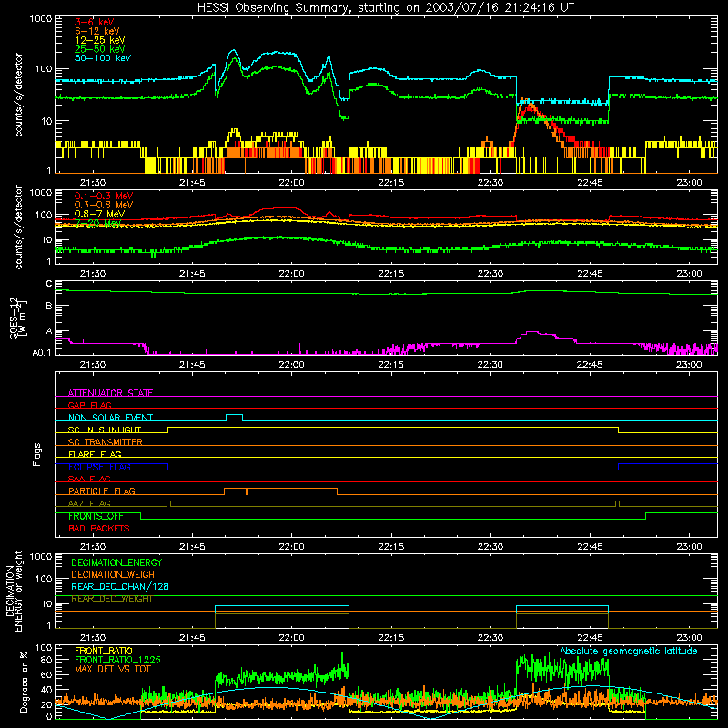This screenshot has height=728, width=728.
Task: Select the SC_IN_SUNLIGHT flag label
Action: [x=105, y=430]
